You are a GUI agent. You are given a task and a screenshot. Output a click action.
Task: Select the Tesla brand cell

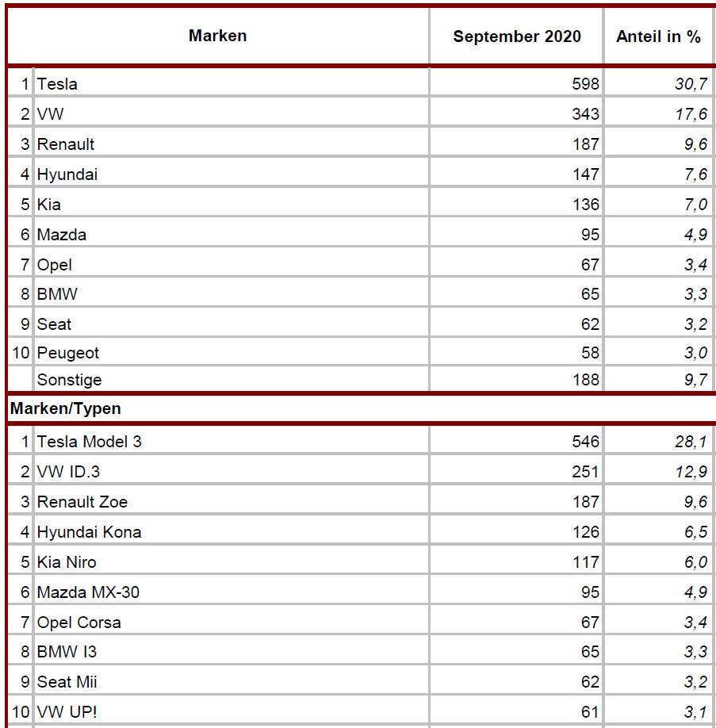[x=57, y=83]
